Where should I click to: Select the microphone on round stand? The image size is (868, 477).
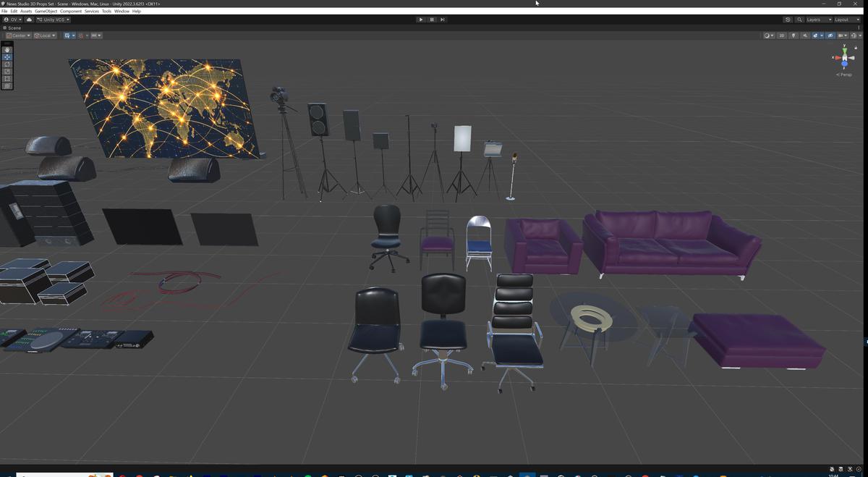[x=512, y=176]
